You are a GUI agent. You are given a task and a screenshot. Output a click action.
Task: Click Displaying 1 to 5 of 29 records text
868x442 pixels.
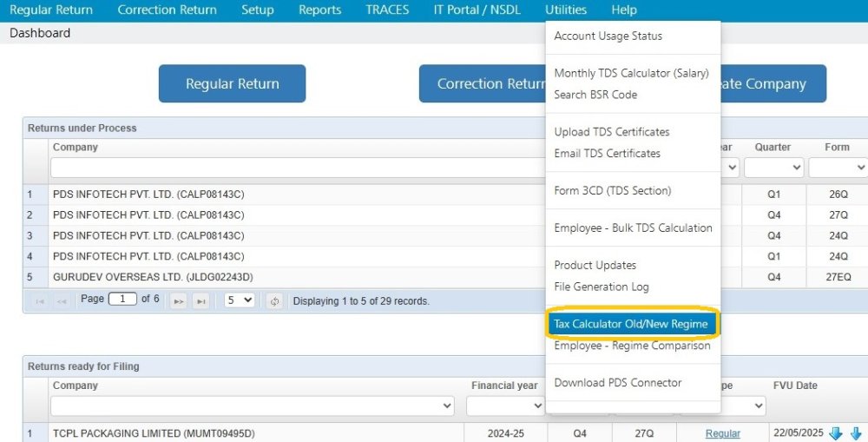(x=361, y=301)
